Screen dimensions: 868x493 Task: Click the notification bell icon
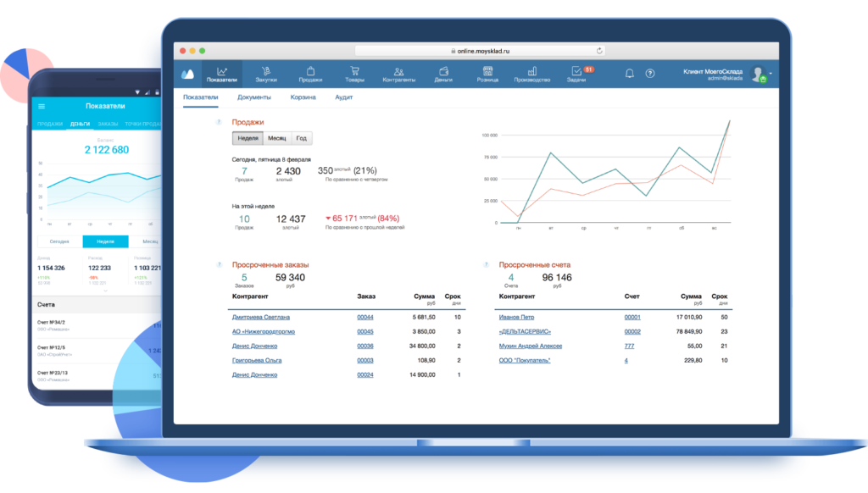coord(629,71)
